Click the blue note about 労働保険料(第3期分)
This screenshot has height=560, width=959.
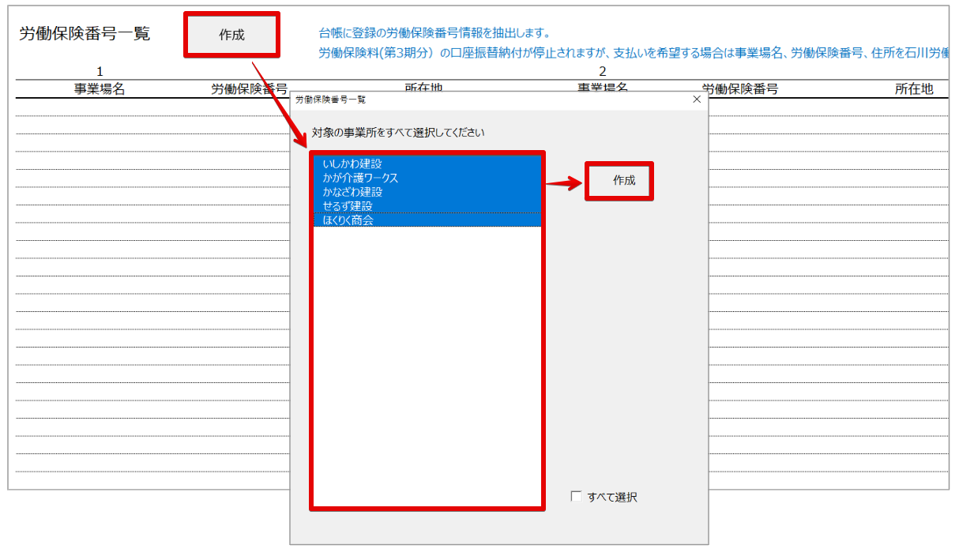(633, 53)
